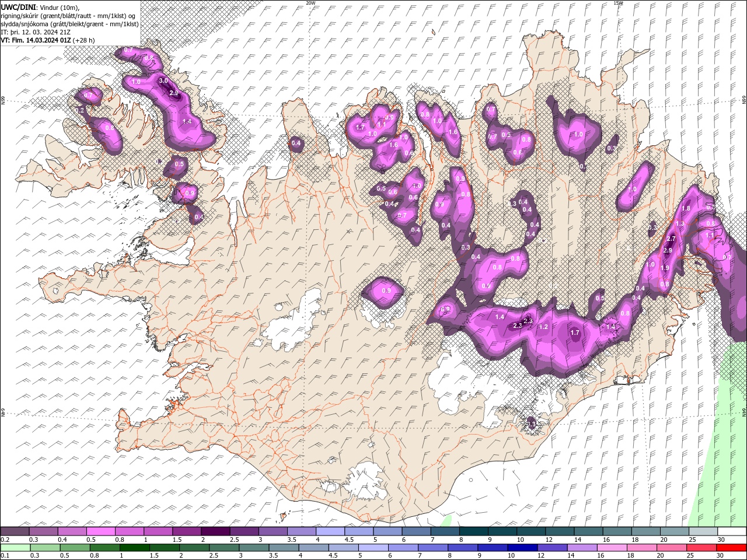Pick the bottom-row legend swatch labeled 0.5
Viewport: 747px width, 560px height.
point(75,548)
